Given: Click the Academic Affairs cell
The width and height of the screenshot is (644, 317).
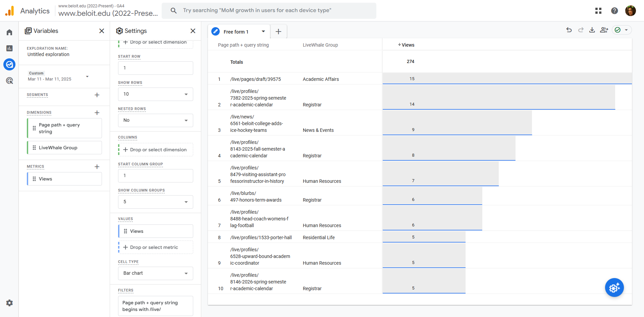Looking at the screenshot, I should coord(321,79).
